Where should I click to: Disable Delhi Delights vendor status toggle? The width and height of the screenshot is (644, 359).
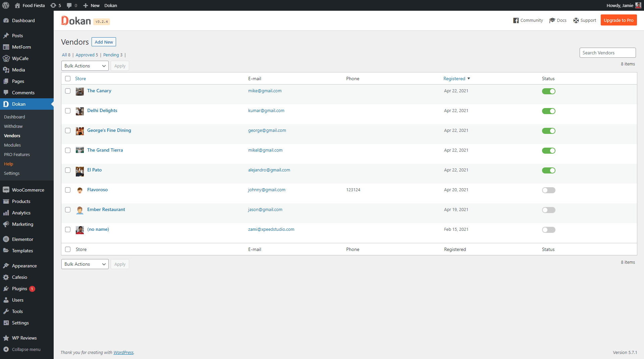pos(549,111)
